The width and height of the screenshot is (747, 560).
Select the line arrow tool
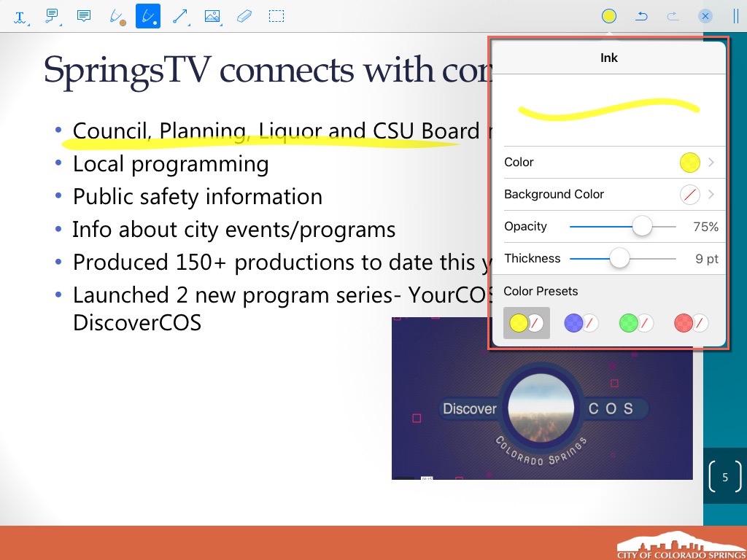[x=180, y=16]
